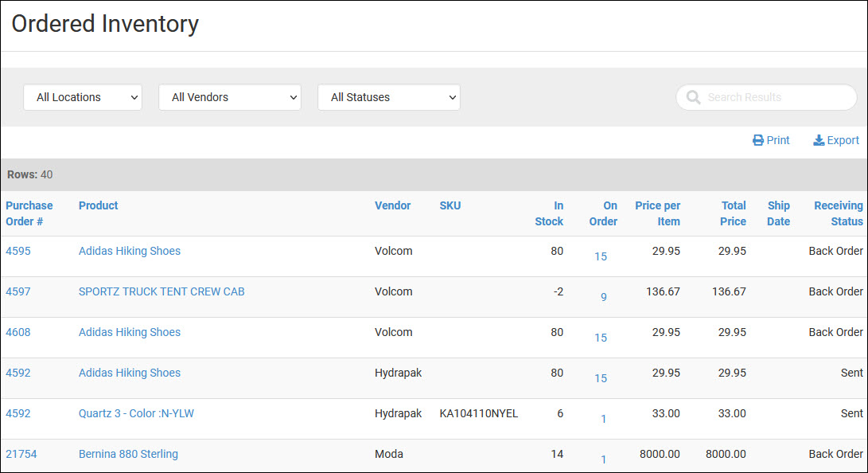
Task: Sort by Purchase Order # column header
Action: 29,213
